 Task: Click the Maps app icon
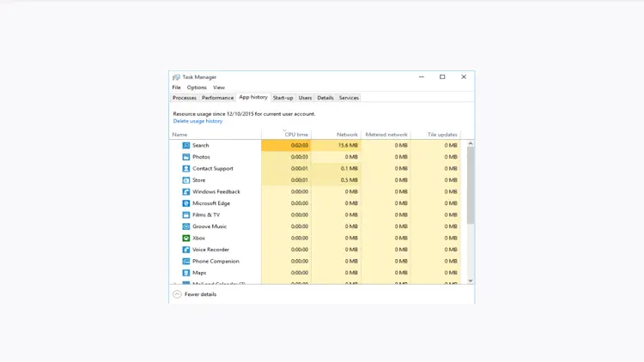coord(185,273)
